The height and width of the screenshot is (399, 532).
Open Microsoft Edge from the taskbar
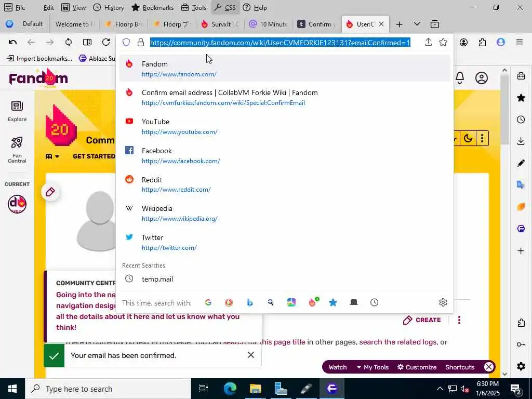click(230, 389)
